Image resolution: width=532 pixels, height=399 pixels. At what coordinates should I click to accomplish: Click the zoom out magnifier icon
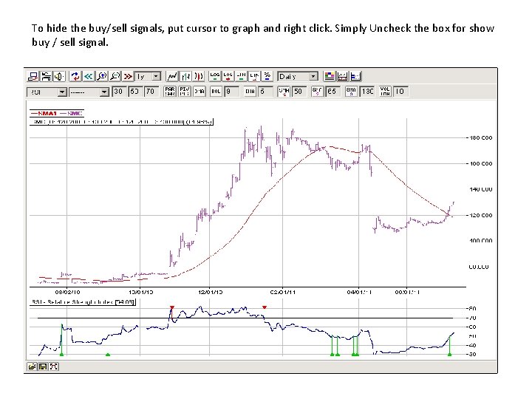pos(115,76)
